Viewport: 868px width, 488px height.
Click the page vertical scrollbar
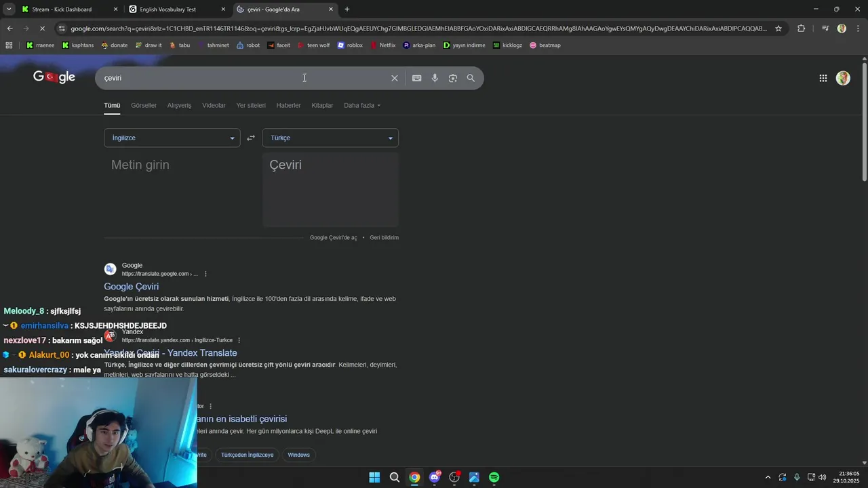pos(864,122)
